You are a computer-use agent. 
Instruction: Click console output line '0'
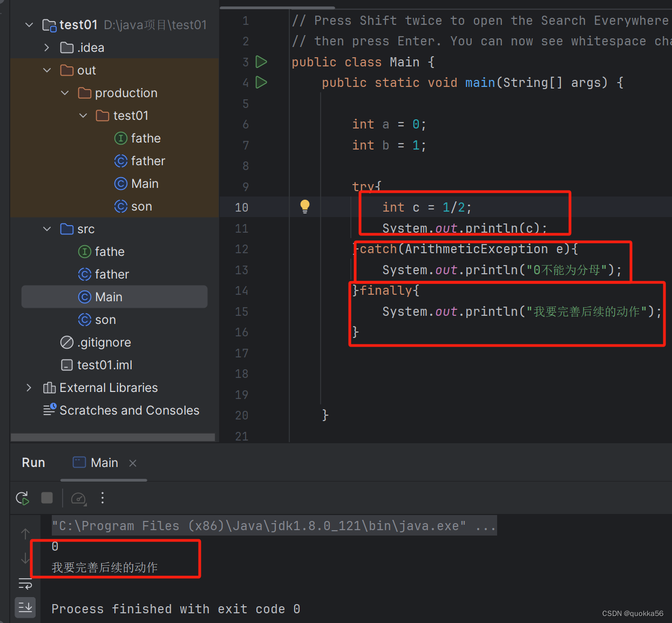coord(55,546)
